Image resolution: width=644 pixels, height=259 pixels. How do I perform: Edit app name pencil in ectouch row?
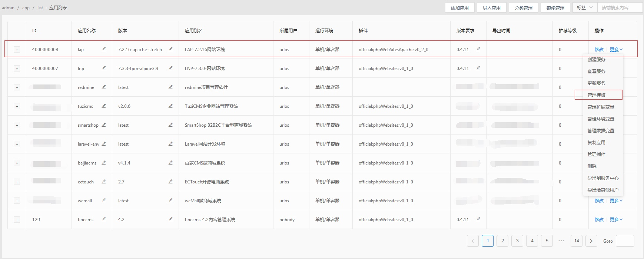[104, 181]
